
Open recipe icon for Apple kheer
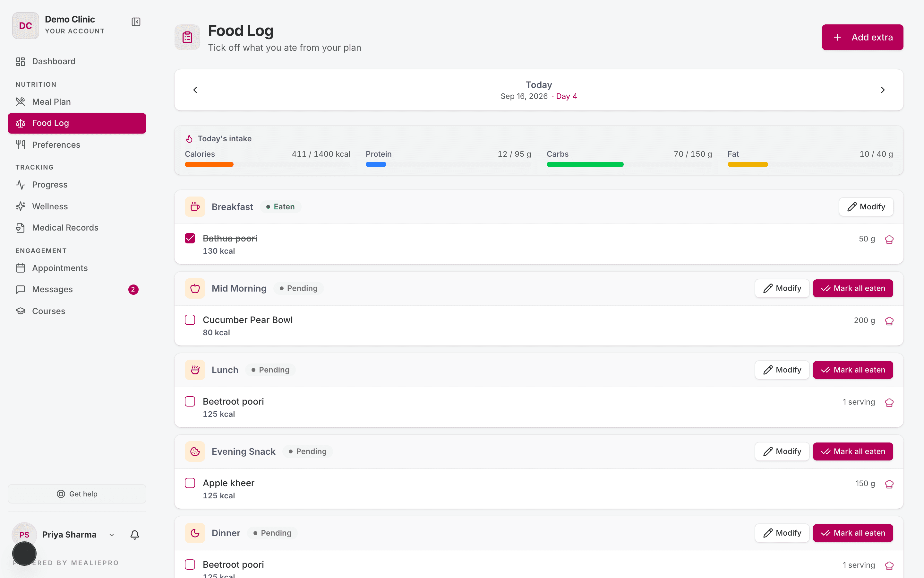(889, 484)
